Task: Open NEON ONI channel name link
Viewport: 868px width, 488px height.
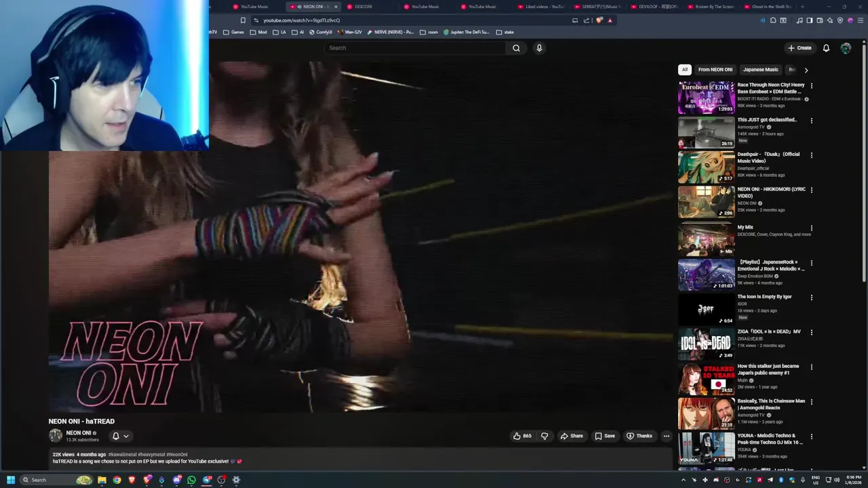Action: pos(79,433)
